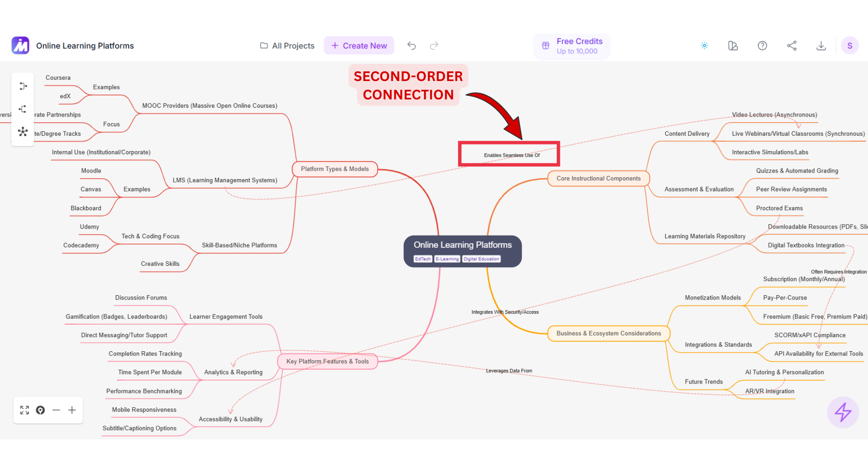Click the app logo next to the title
Viewport: 868px width, 473px height.
click(20, 45)
